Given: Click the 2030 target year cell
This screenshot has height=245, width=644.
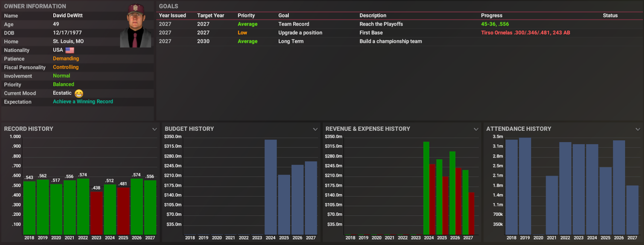Looking at the screenshot, I should pyautogui.click(x=204, y=41).
